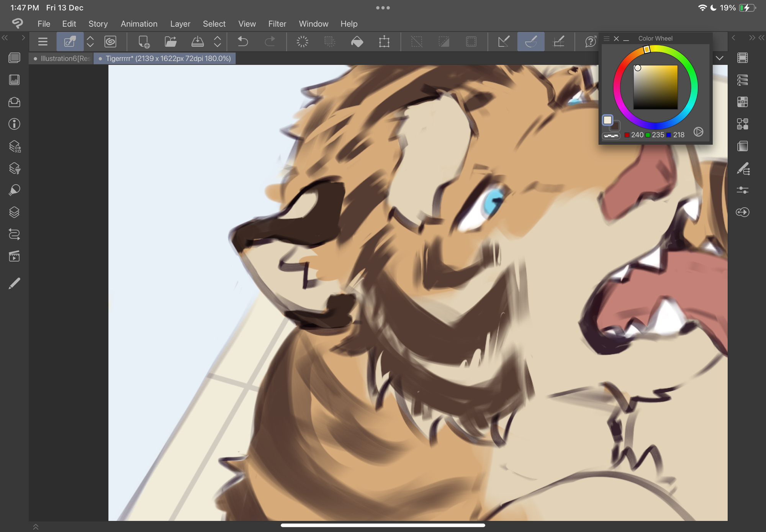
Task: Open the Animation menu
Action: pyautogui.click(x=139, y=24)
